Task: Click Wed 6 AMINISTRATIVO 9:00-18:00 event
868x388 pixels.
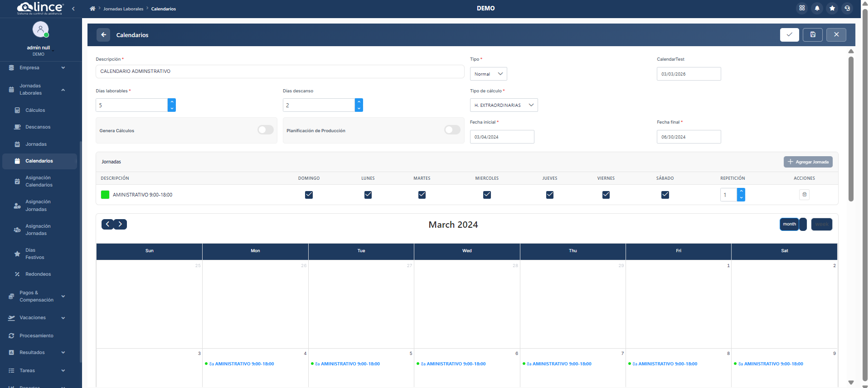Action: pyautogui.click(x=452, y=364)
